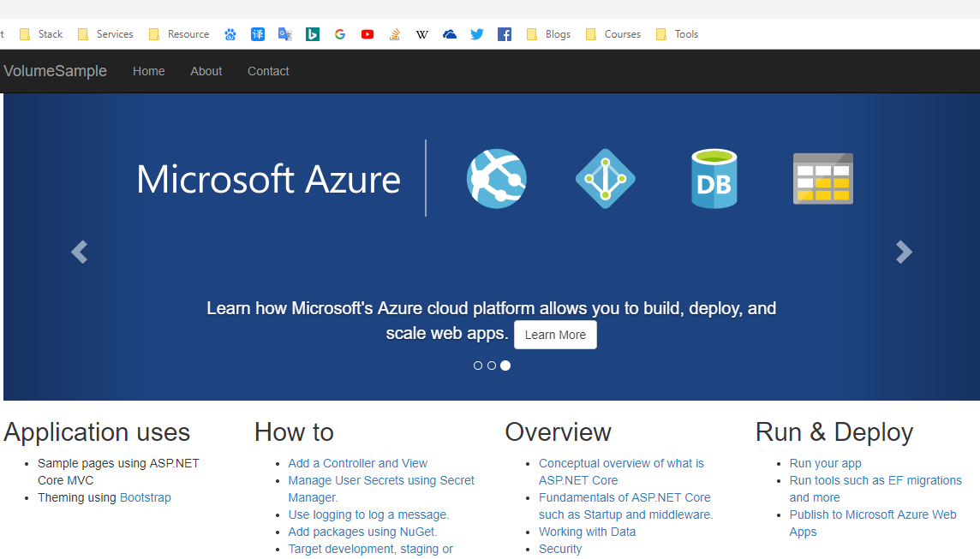Open the Baidu paw bookmark
Image resolution: width=980 pixels, height=559 pixels.
pos(230,34)
